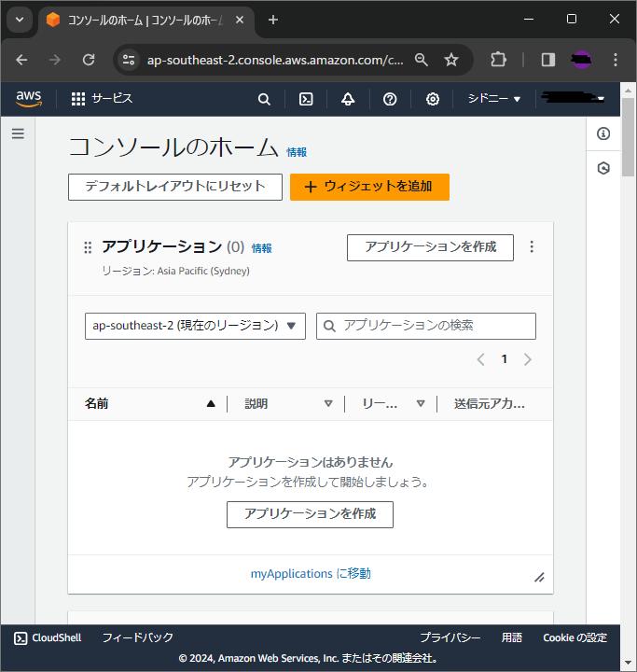Open notifications bell icon
This screenshot has height=672, width=637.
click(348, 99)
